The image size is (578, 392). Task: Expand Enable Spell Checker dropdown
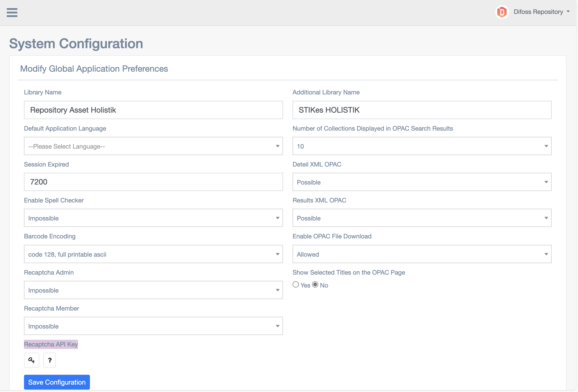pyautogui.click(x=153, y=218)
